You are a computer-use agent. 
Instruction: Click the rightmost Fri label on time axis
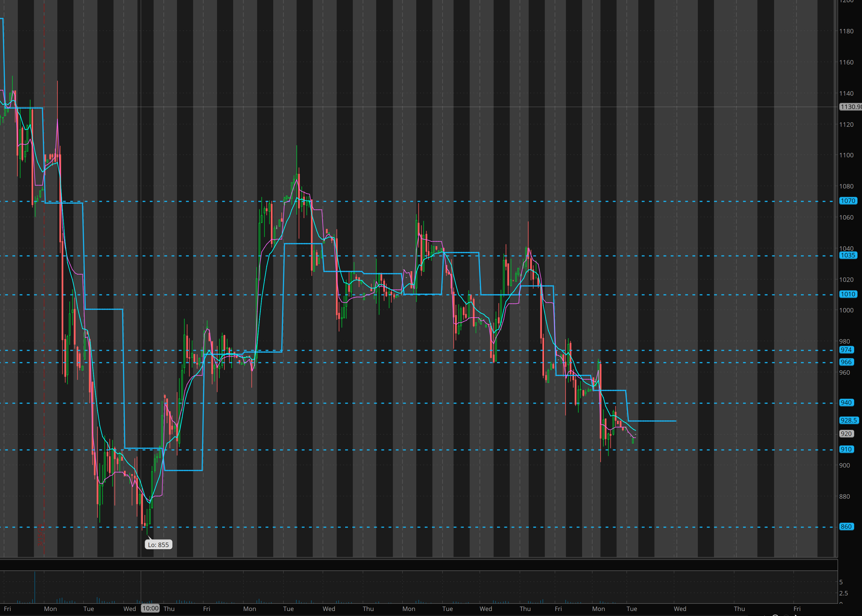coord(797,609)
